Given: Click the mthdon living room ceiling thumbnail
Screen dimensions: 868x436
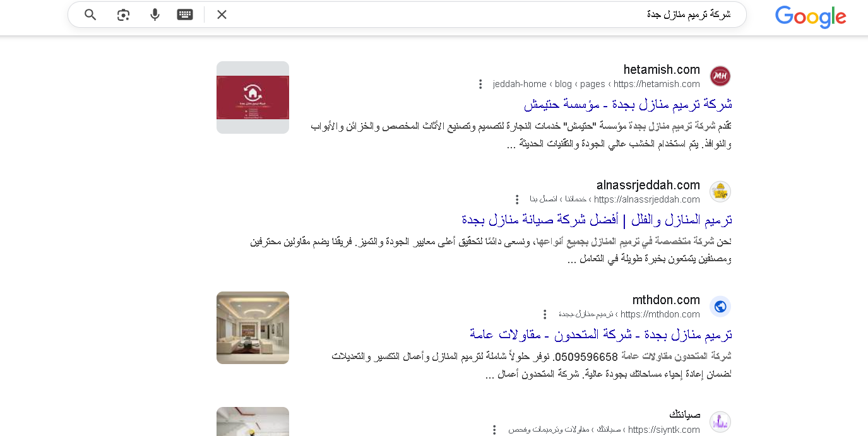Looking at the screenshot, I should 253,327.
